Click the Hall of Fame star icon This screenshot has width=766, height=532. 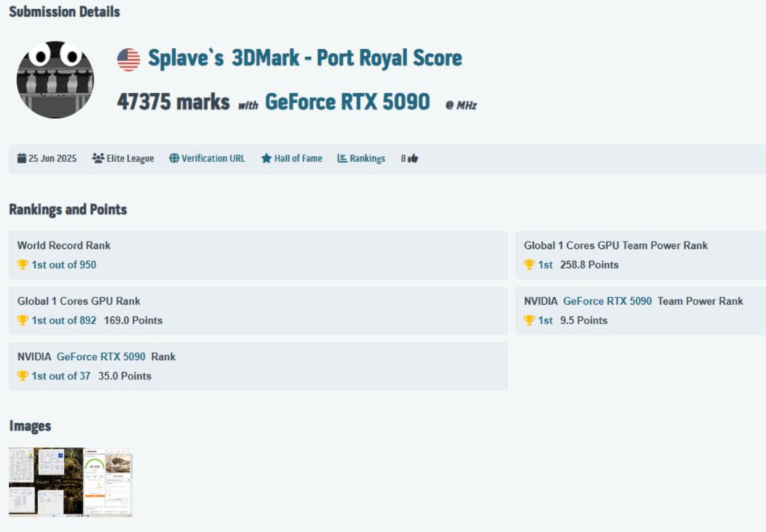266,158
